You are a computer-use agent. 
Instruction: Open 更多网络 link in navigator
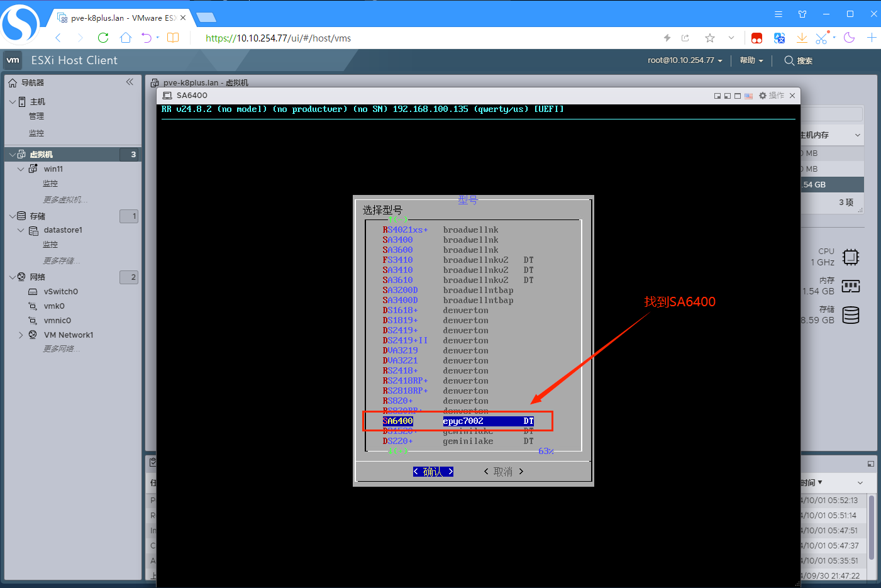pos(62,349)
